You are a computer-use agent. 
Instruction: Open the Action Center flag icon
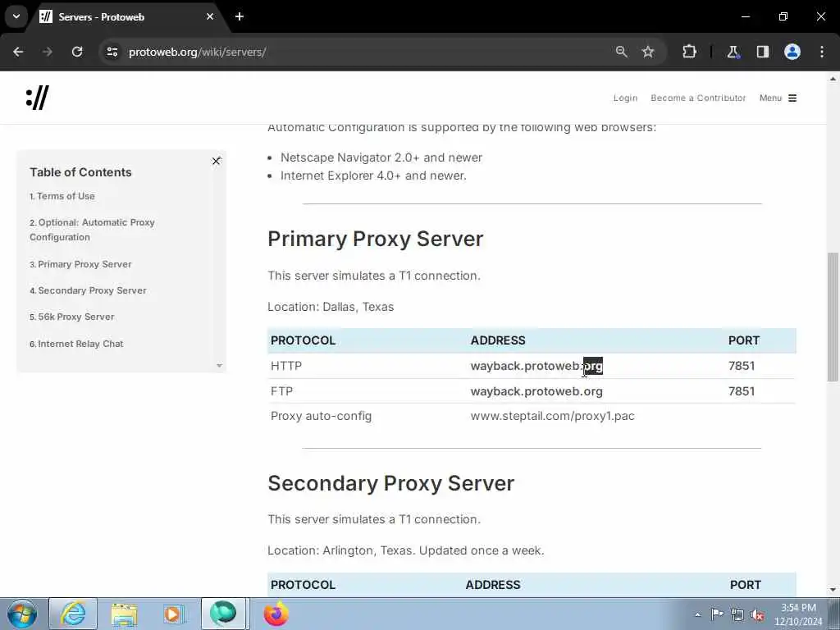717,614
